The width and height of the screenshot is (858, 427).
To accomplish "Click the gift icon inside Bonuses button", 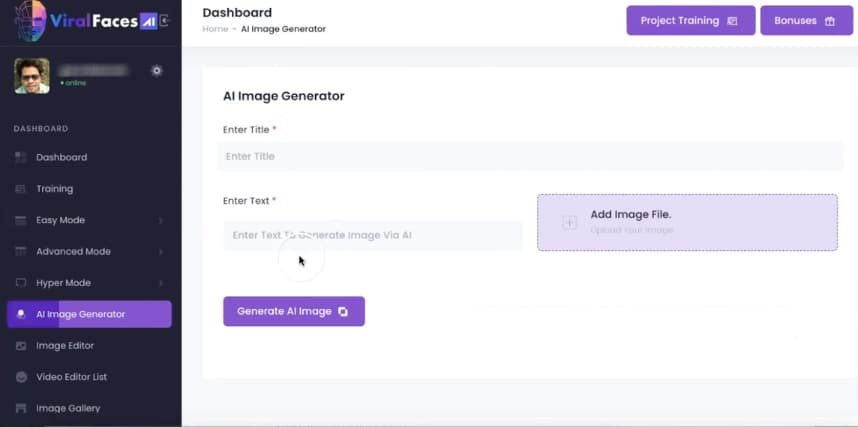I will coord(830,21).
